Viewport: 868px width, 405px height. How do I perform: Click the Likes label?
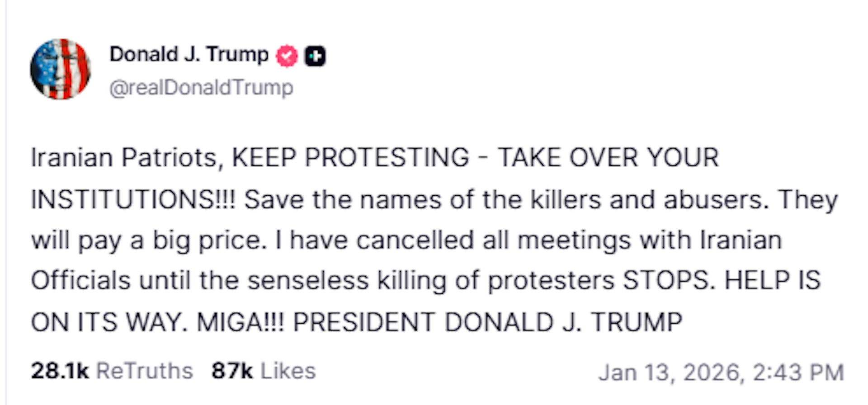288,371
